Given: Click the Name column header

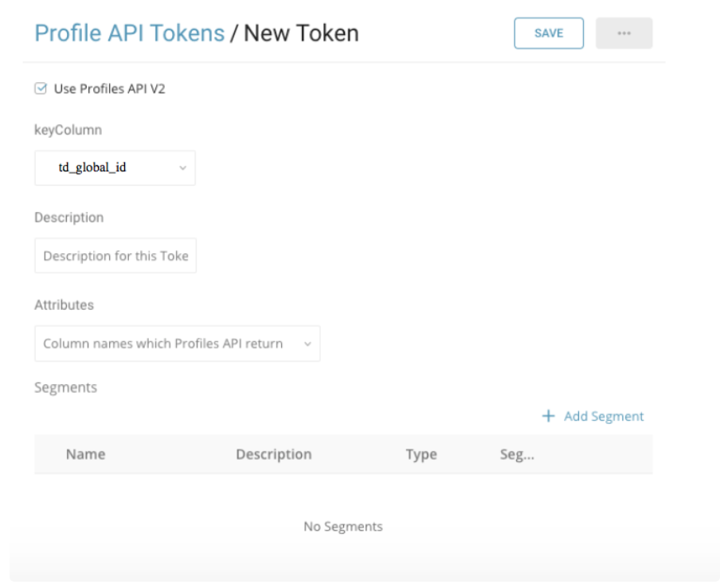Looking at the screenshot, I should pos(86,455).
